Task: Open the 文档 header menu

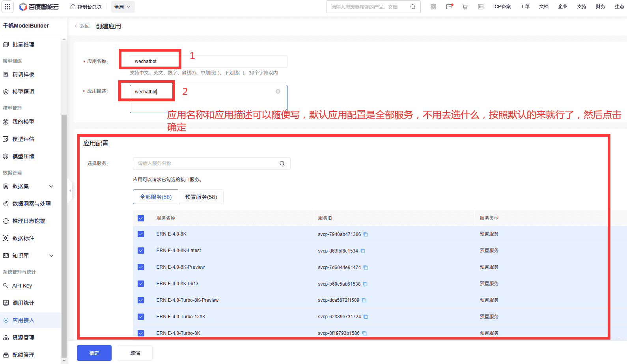Action: (x=544, y=7)
